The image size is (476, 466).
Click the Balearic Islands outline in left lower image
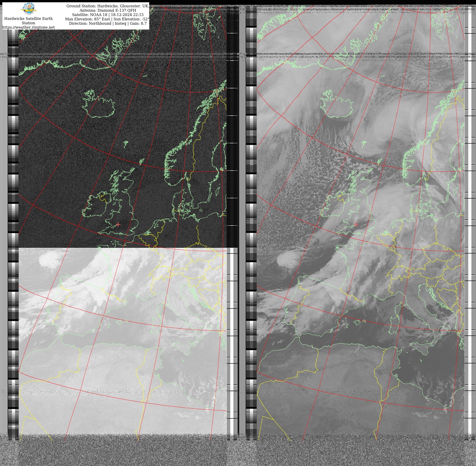click(119, 323)
